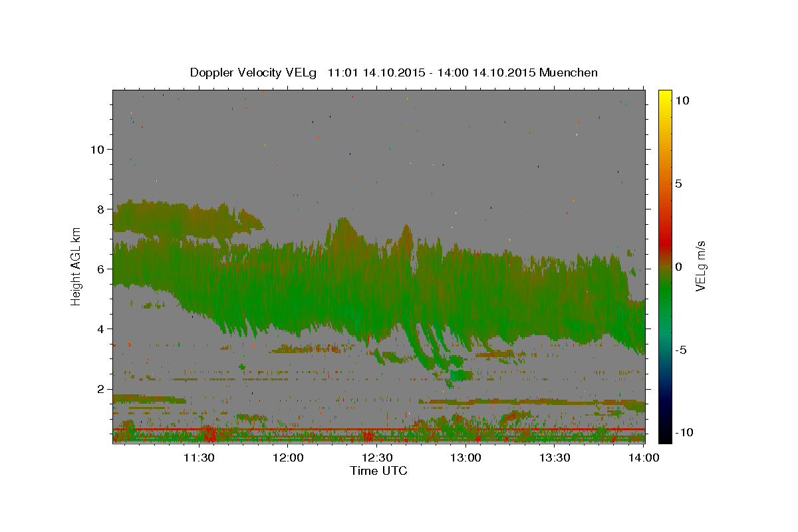Click the colorbar value -5 label
The width and height of the screenshot is (798, 532).
tap(682, 350)
